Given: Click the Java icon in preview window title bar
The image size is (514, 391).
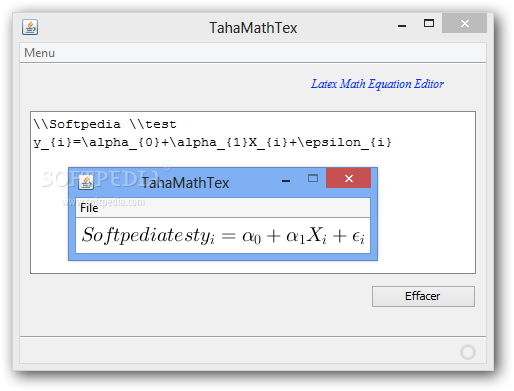Looking at the screenshot, I should 86,182.
